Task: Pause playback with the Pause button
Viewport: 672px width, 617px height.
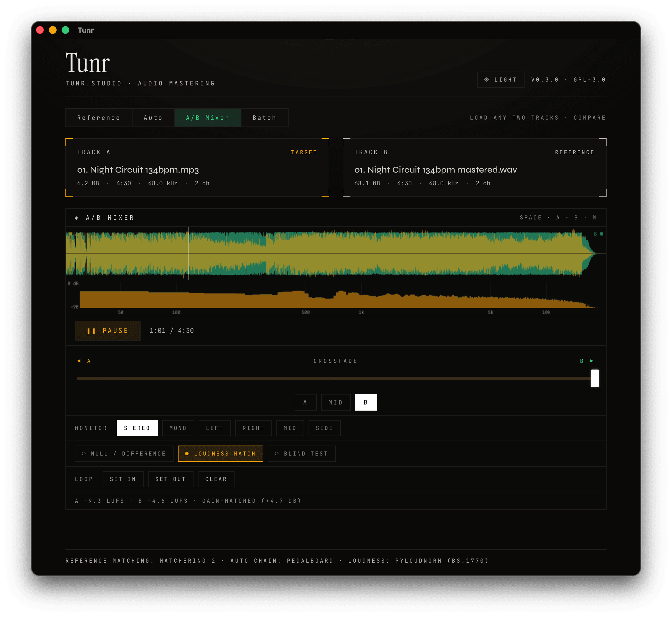Action: 108,330
